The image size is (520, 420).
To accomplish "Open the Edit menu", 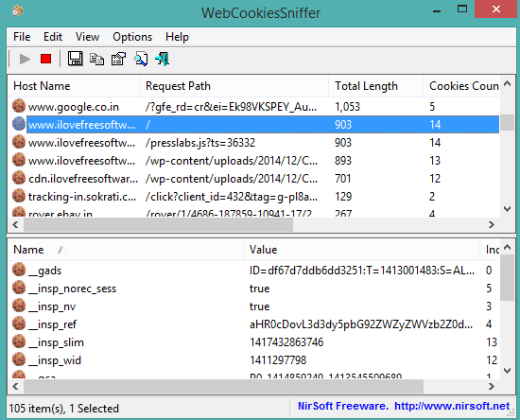I will 53,37.
